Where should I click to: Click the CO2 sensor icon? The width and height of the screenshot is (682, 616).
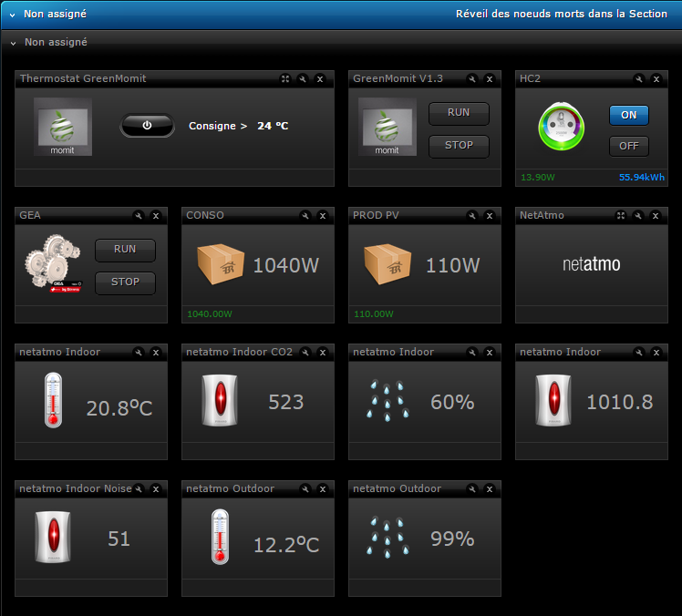point(220,400)
